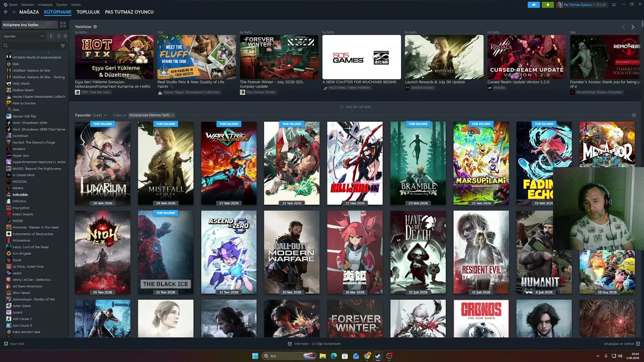The width and height of the screenshot is (644, 362).
Task: Open the downloads icon in bottom bar
Action: (290, 344)
